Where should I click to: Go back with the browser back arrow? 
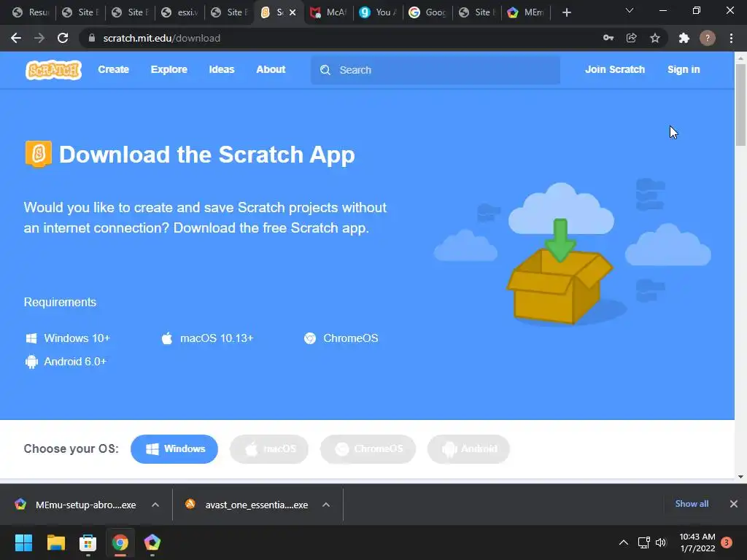pos(16,38)
